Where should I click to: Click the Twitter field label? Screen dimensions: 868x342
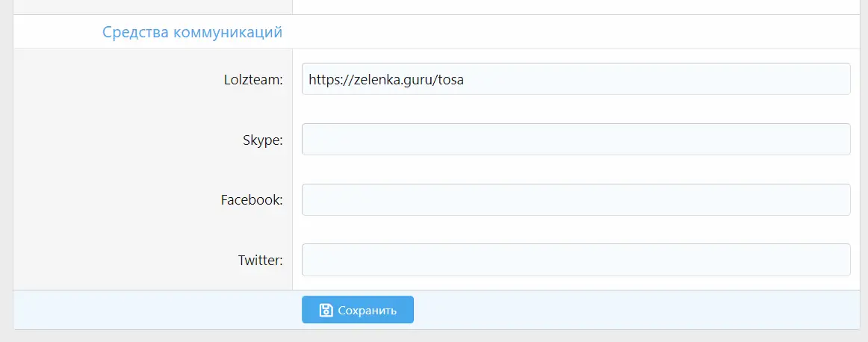(260, 261)
